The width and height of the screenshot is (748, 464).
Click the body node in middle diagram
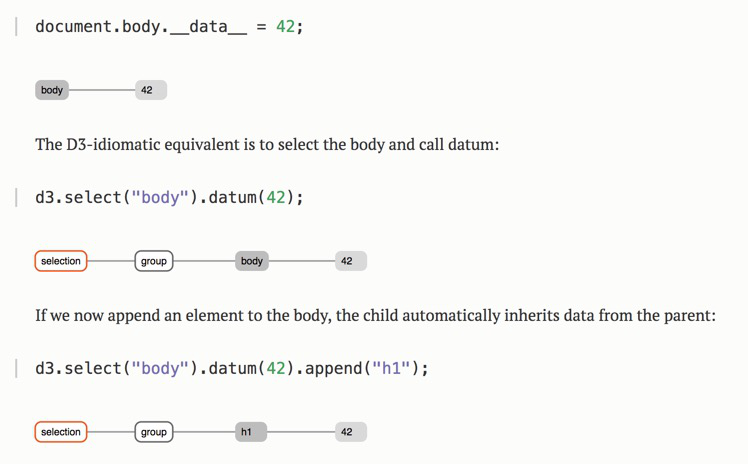[252, 261]
